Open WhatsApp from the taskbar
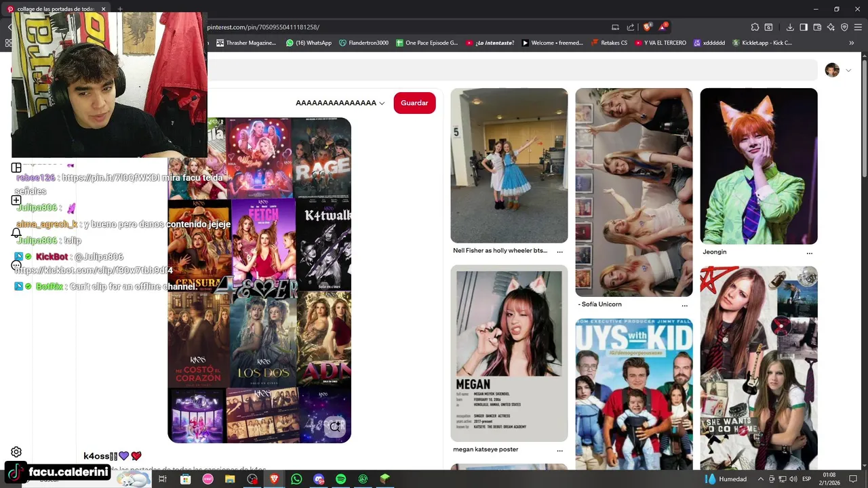This screenshot has width=868, height=488. [296, 479]
